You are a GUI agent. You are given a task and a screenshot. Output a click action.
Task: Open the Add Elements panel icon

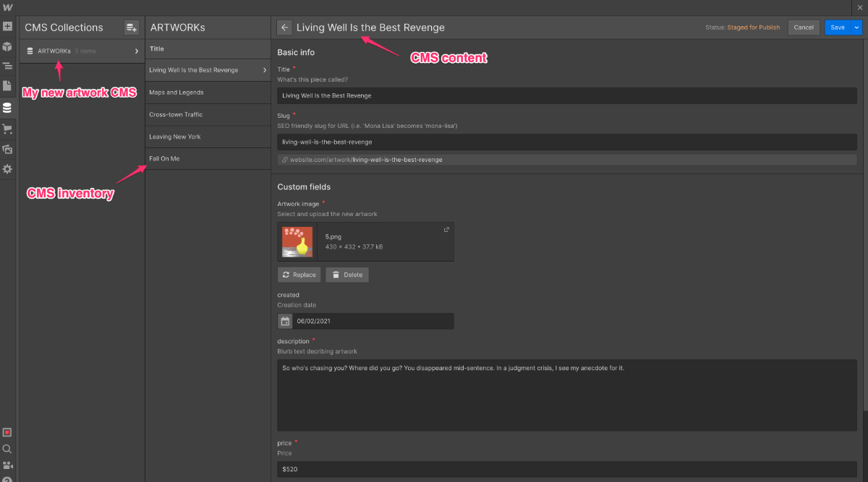pos(7,27)
